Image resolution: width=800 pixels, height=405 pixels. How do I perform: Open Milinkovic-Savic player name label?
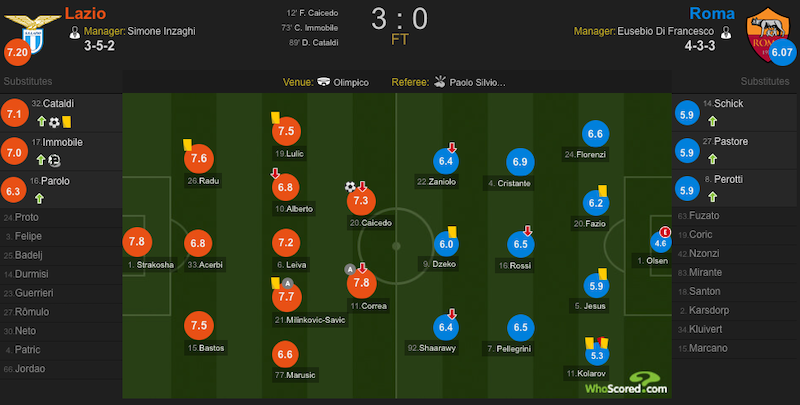[310, 320]
